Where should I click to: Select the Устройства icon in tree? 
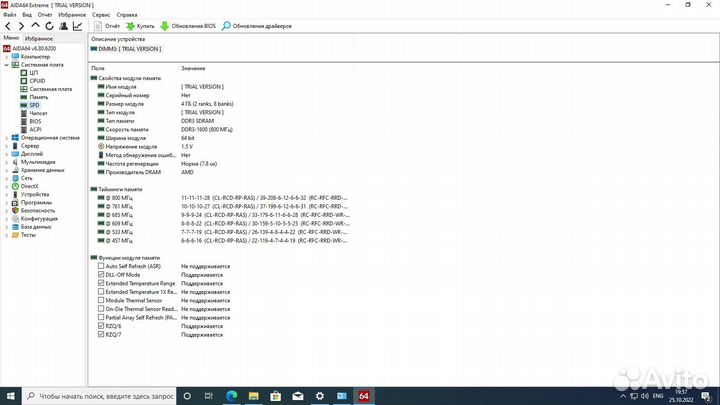click(x=15, y=194)
